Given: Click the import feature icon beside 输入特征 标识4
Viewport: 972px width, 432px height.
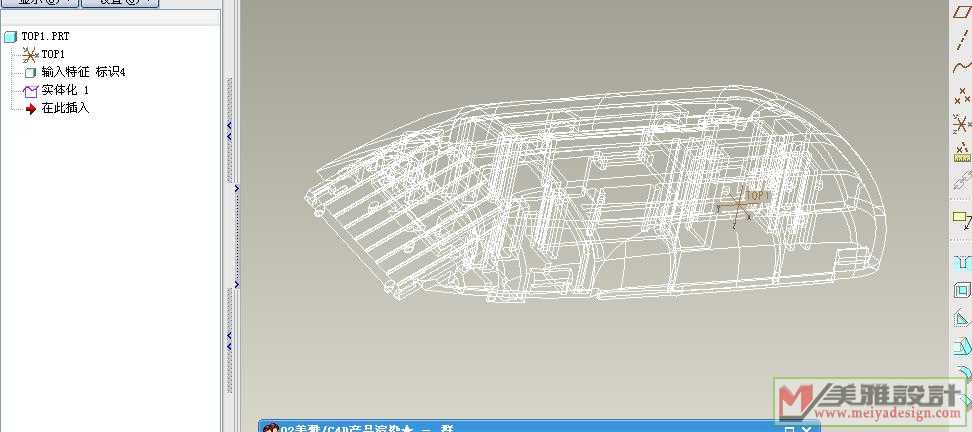Looking at the screenshot, I should click(x=30, y=73).
